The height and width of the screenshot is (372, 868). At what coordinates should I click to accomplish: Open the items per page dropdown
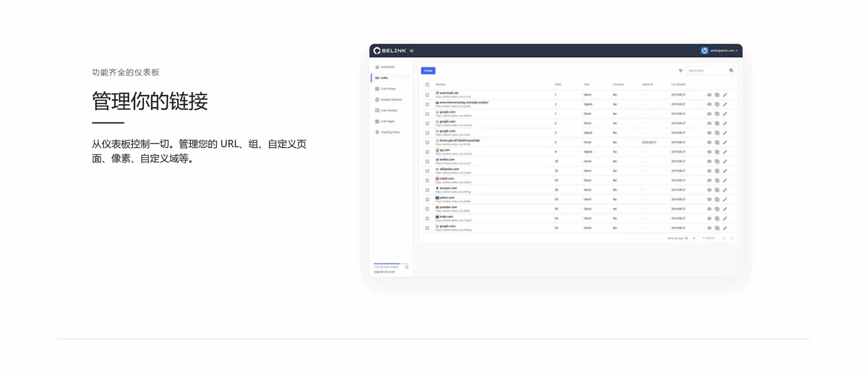click(x=690, y=238)
